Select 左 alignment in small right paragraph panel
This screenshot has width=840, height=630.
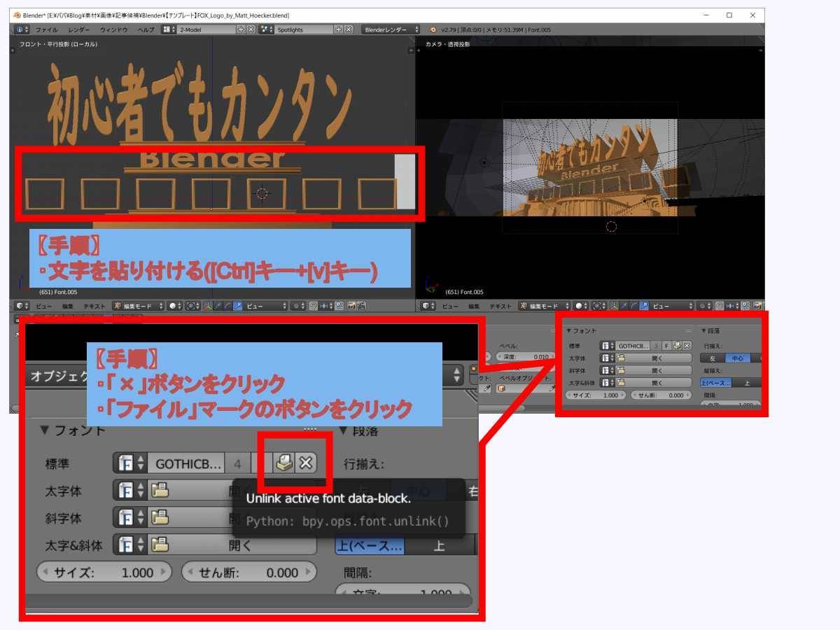coord(713,358)
